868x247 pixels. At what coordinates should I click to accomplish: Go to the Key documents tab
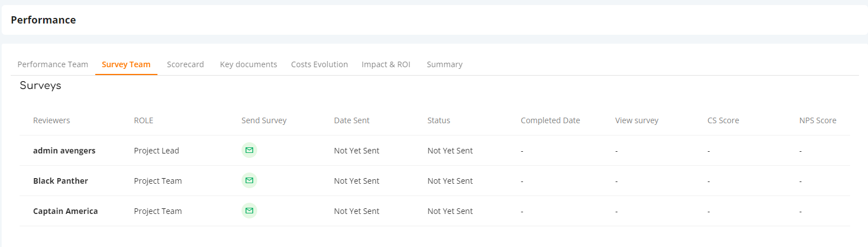click(248, 64)
